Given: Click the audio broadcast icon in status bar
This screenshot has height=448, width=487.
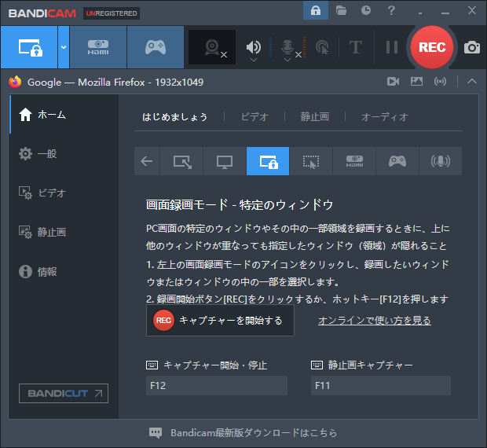Looking at the screenshot, I should [x=440, y=82].
